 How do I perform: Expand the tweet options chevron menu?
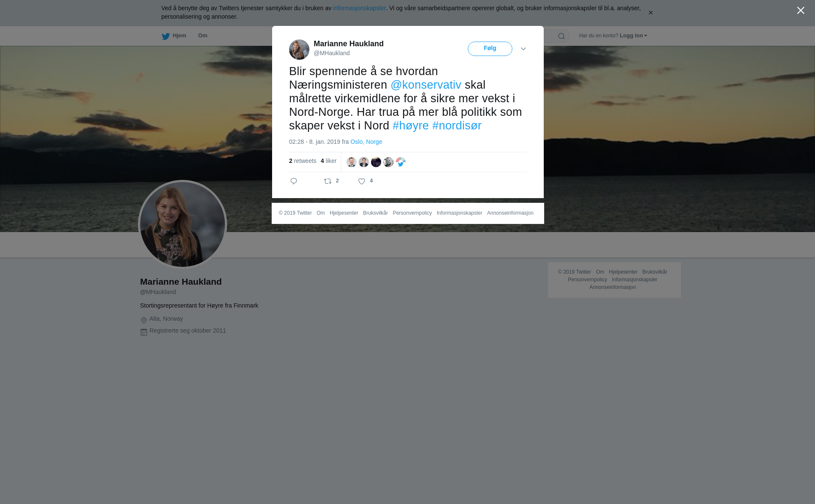point(523,49)
